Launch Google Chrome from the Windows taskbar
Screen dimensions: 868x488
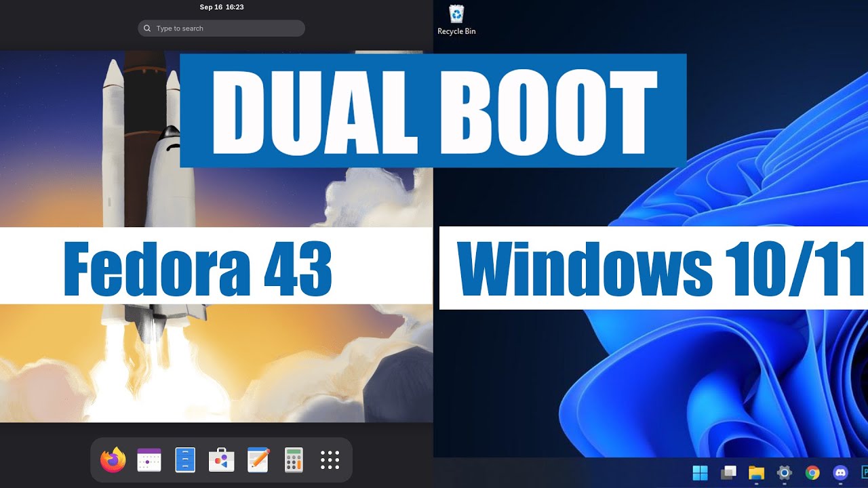click(812, 472)
